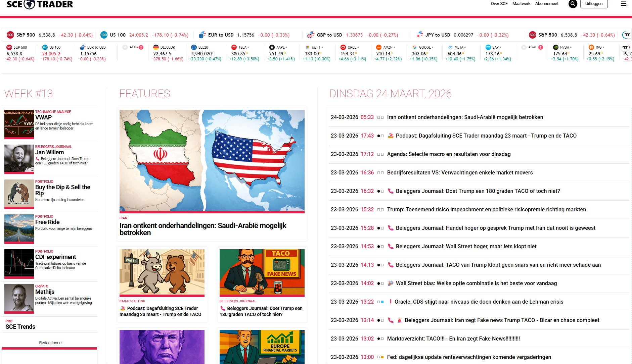Screen dimensions: 632x364
Task: Click the GOOGL Google logo icon
Action: (x=415, y=47)
